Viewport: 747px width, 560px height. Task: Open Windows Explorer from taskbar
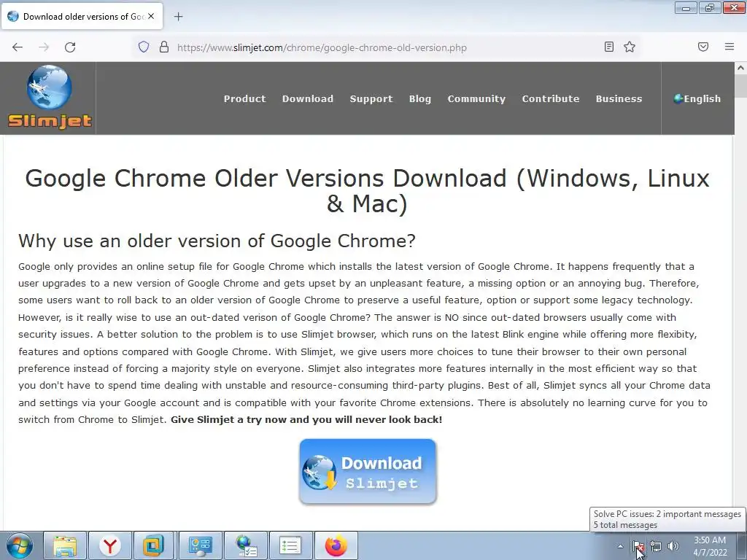click(65, 545)
